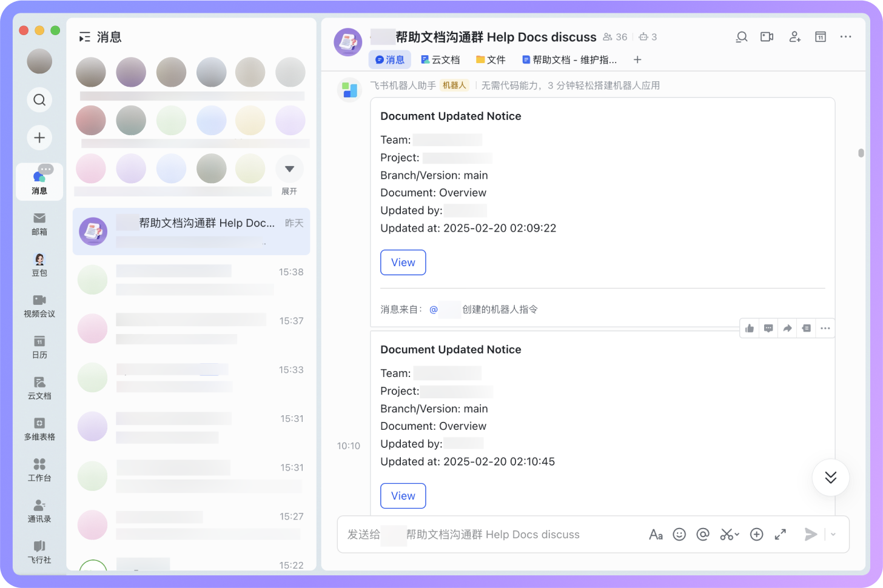
Task: Click View button under 02:10:45 notice
Action: coord(403,496)
